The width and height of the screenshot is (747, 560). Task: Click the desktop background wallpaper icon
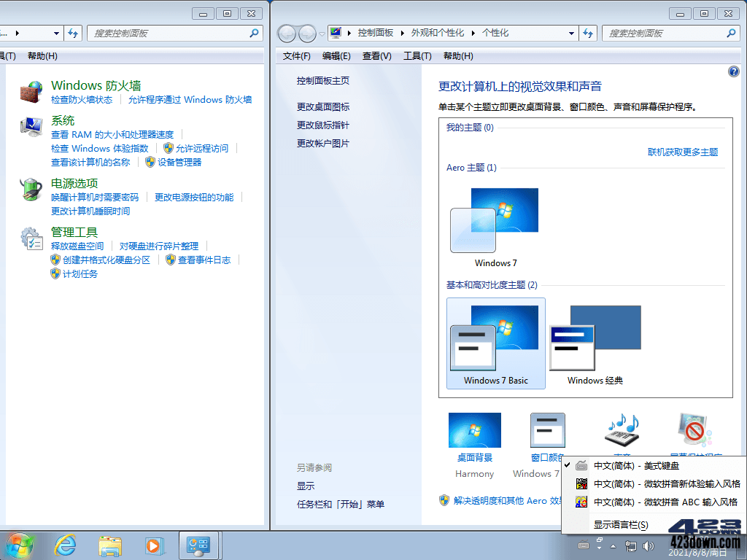click(474, 430)
